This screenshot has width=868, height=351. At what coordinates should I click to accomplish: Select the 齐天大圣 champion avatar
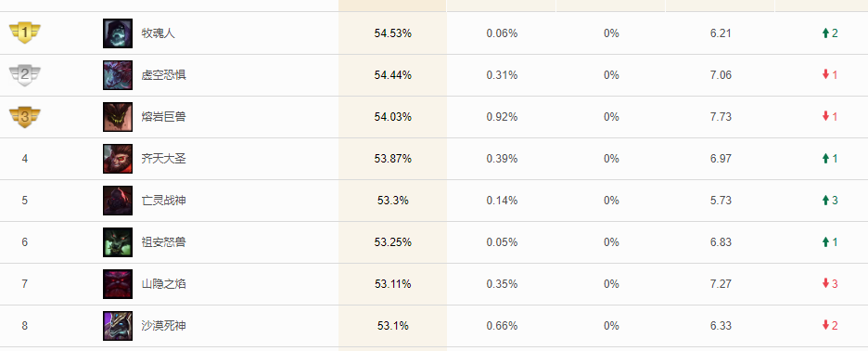coord(118,159)
